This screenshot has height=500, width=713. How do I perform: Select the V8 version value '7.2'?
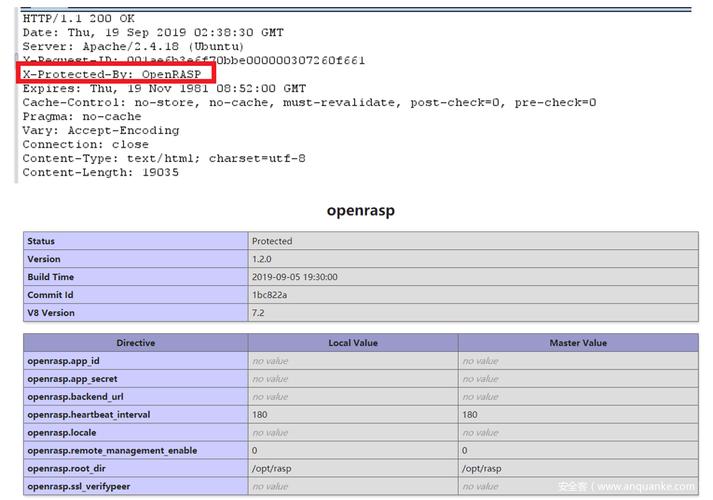point(258,313)
